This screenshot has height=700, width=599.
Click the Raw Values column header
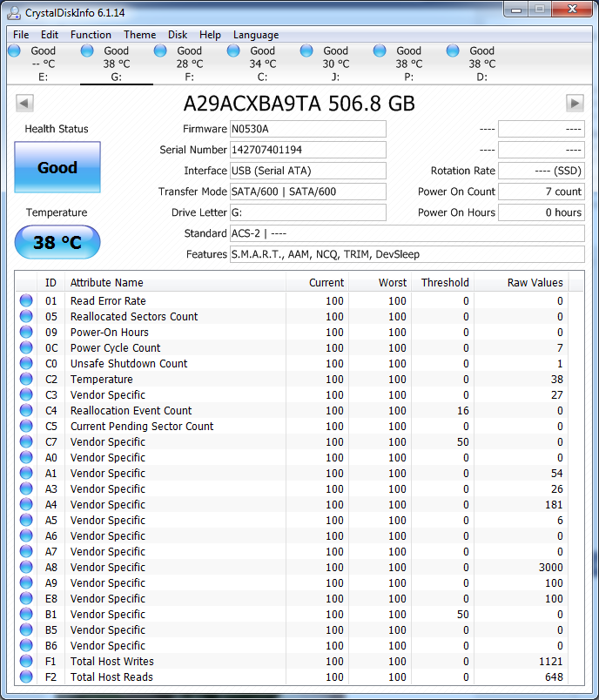coord(535,282)
